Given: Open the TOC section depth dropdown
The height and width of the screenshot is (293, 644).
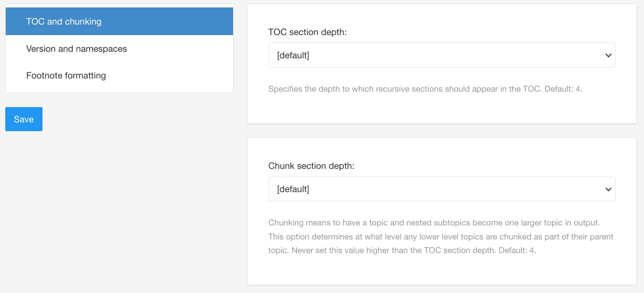Looking at the screenshot, I should click(x=442, y=55).
